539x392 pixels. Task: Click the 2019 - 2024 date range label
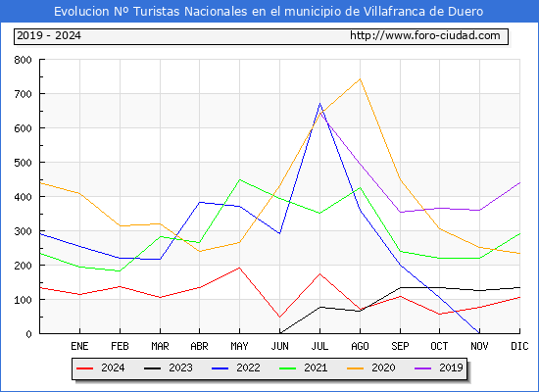(x=49, y=35)
